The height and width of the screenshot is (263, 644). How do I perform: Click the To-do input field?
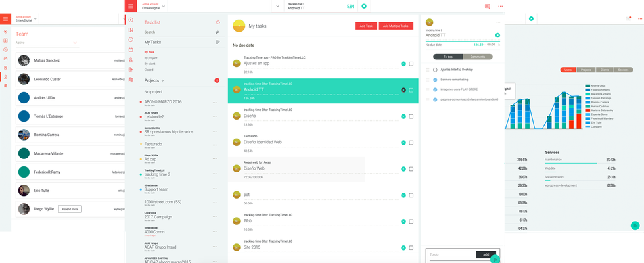click(x=451, y=254)
